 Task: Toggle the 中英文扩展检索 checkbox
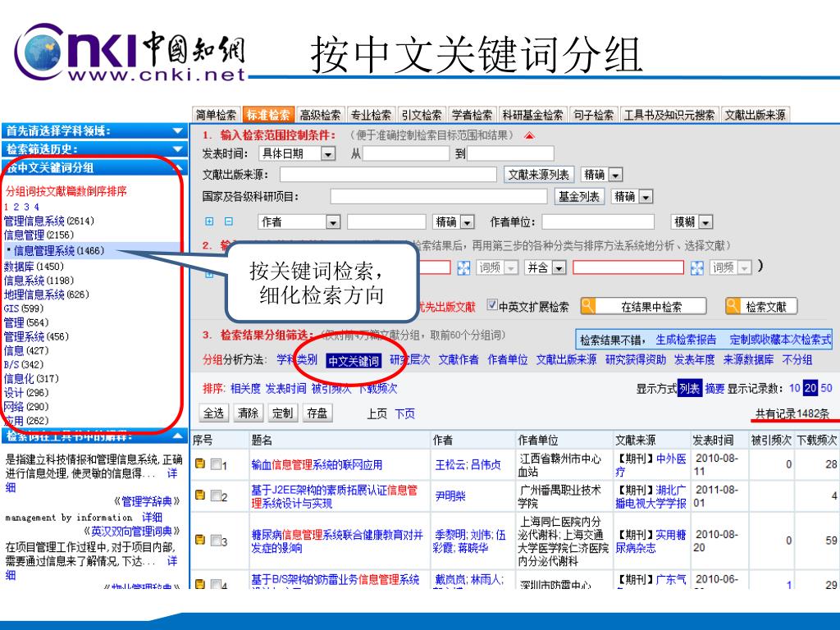point(492,305)
